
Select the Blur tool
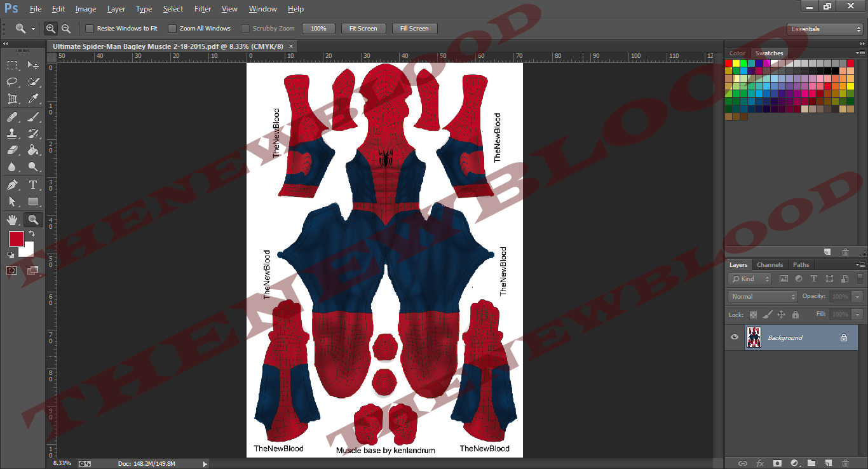(x=12, y=167)
